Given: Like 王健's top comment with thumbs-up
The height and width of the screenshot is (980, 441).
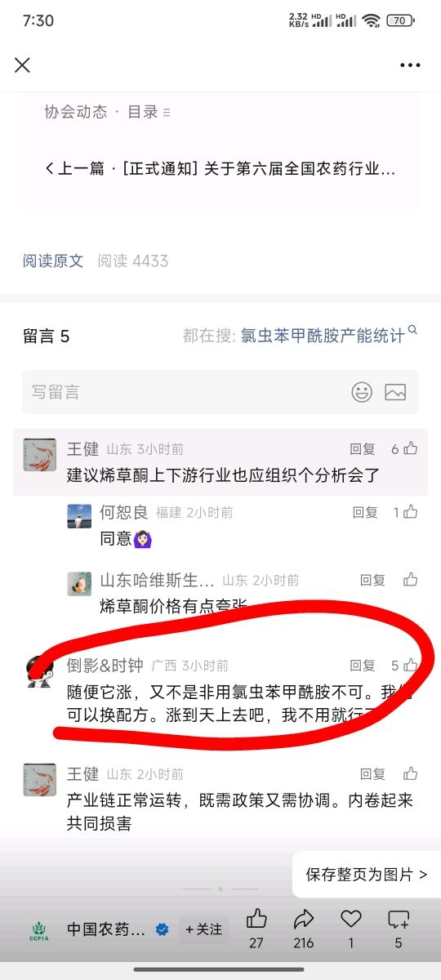Looking at the screenshot, I should point(411,448).
